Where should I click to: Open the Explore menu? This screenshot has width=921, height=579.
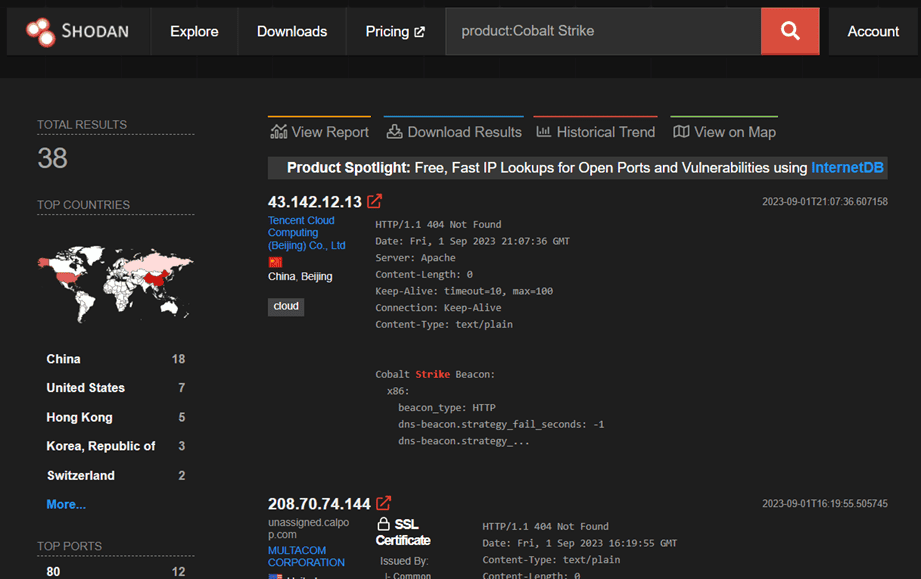coord(194,32)
